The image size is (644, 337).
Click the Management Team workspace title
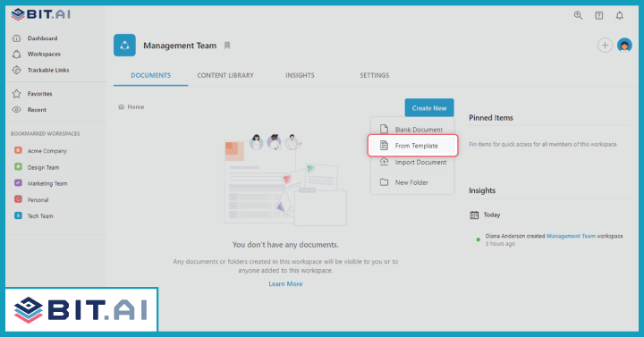click(180, 46)
